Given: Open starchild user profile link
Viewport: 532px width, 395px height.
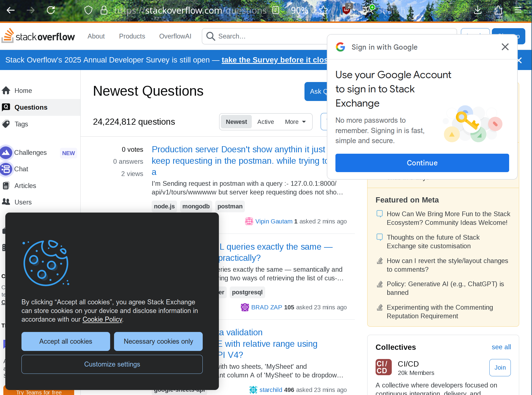Looking at the screenshot, I should (x=271, y=390).
